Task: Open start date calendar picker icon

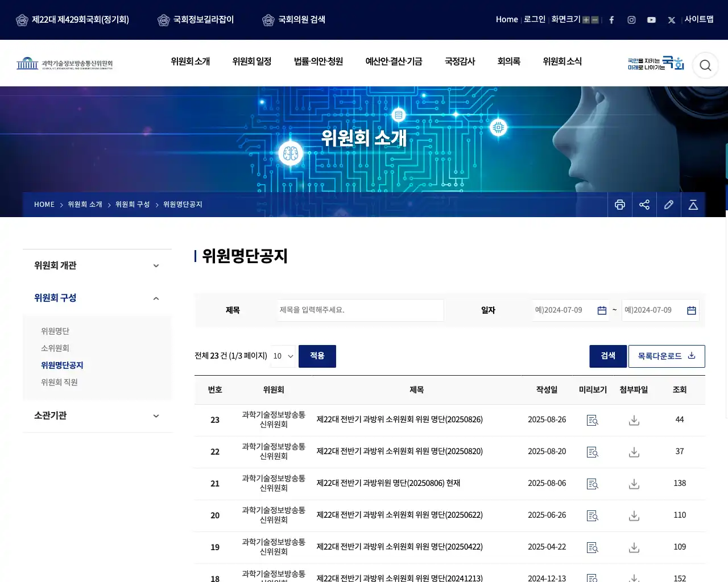Action: pyautogui.click(x=602, y=310)
